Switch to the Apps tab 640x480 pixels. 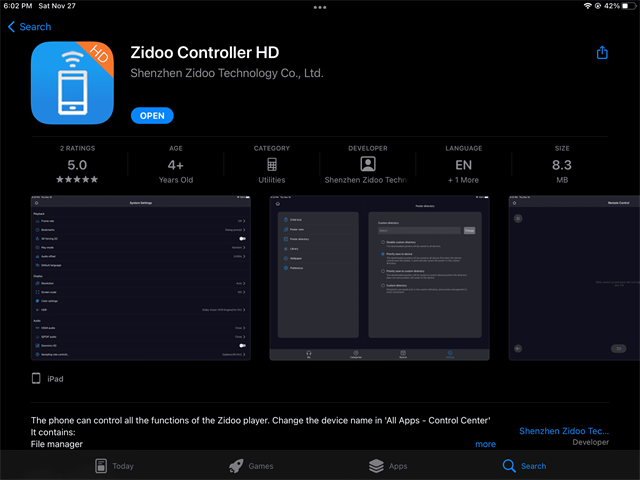click(x=388, y=466)
